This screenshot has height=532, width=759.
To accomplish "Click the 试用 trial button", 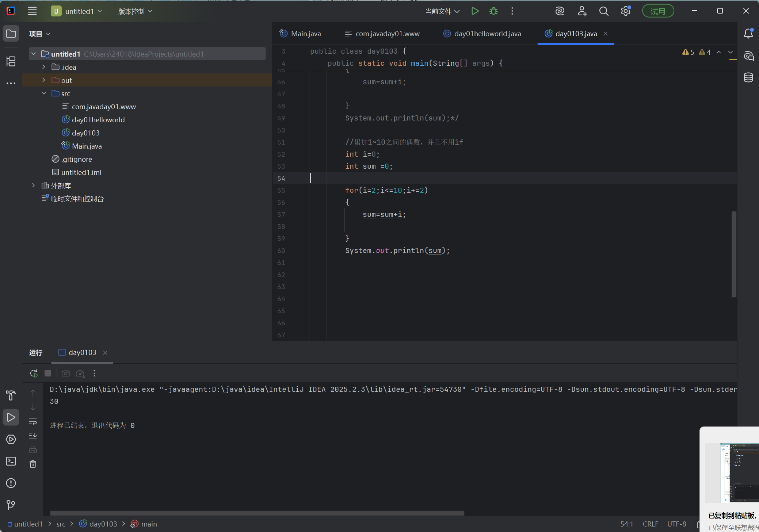I will 658,11.
